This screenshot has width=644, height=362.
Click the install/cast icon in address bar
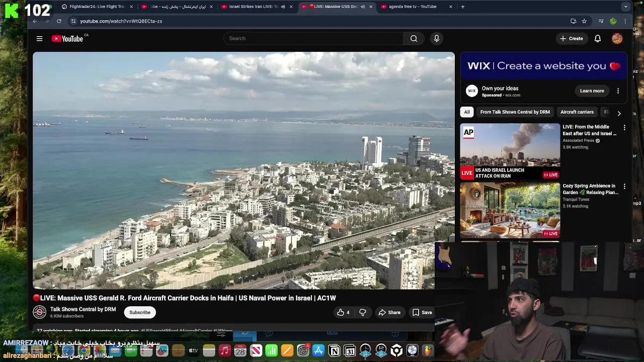573,21
